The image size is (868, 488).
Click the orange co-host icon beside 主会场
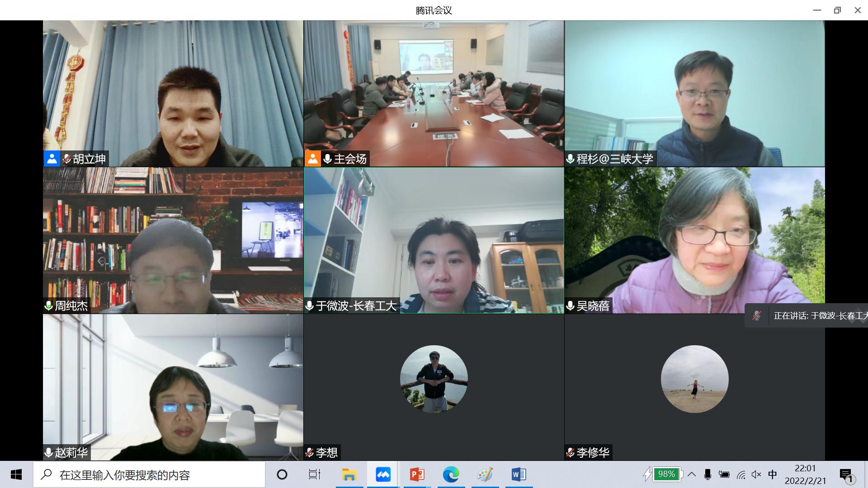[313, 159]
